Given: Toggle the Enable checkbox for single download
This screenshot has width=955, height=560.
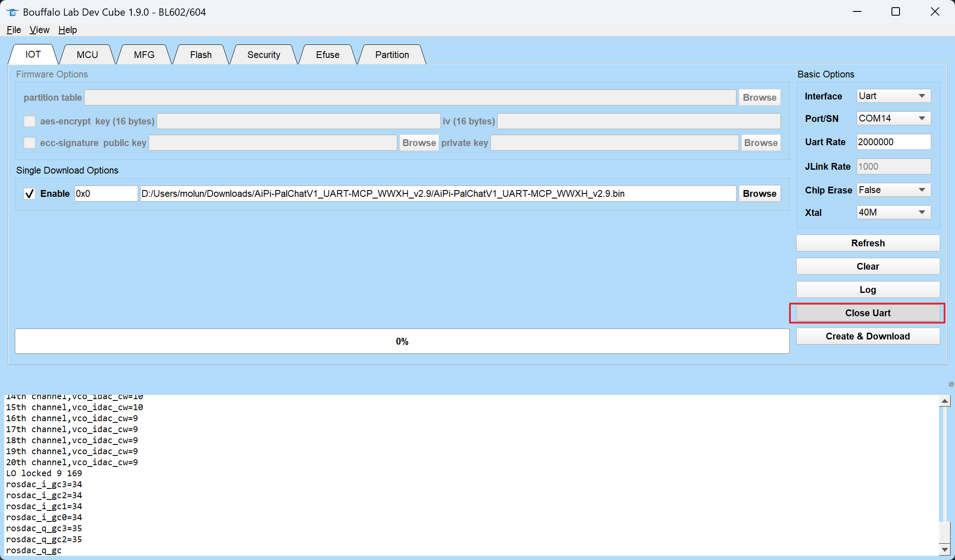Looking at the screenshot, I should tap(30, 193).
